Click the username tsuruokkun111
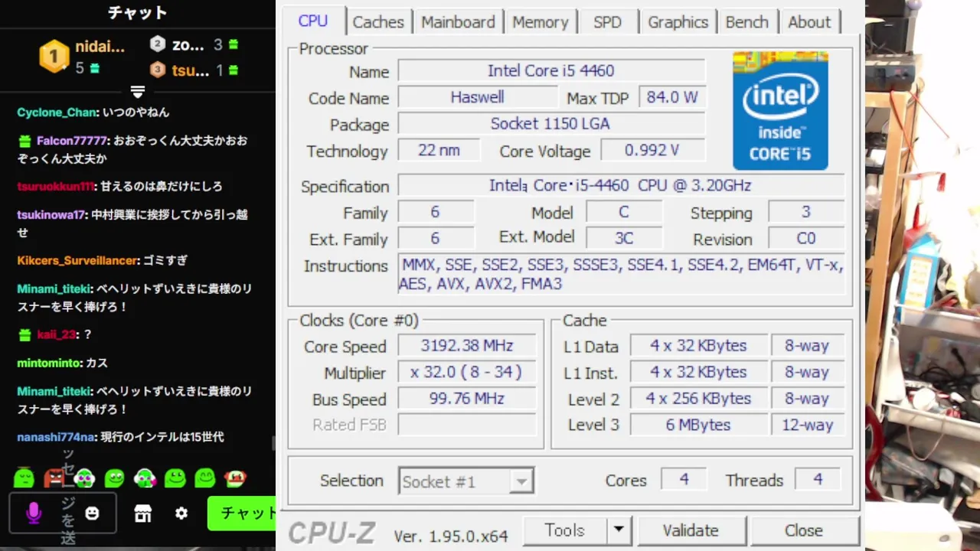The height and width of the screenshot is (551, 980). click(x=55, y=187)
